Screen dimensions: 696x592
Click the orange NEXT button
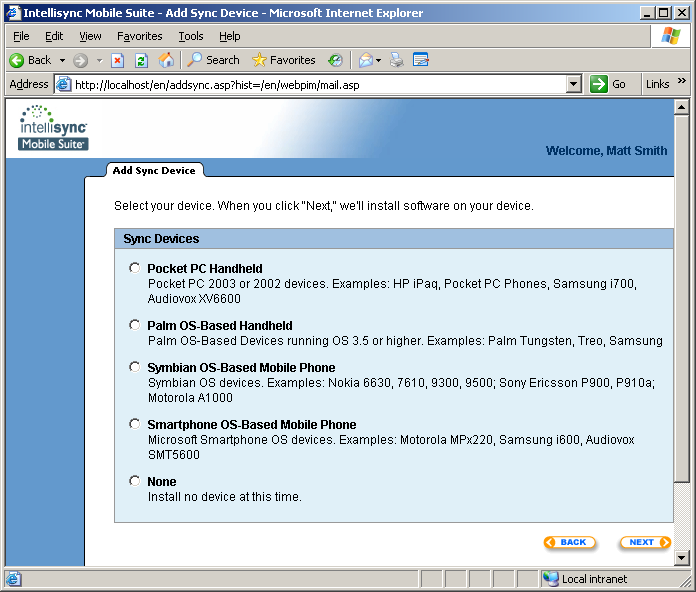click(645, 542)
